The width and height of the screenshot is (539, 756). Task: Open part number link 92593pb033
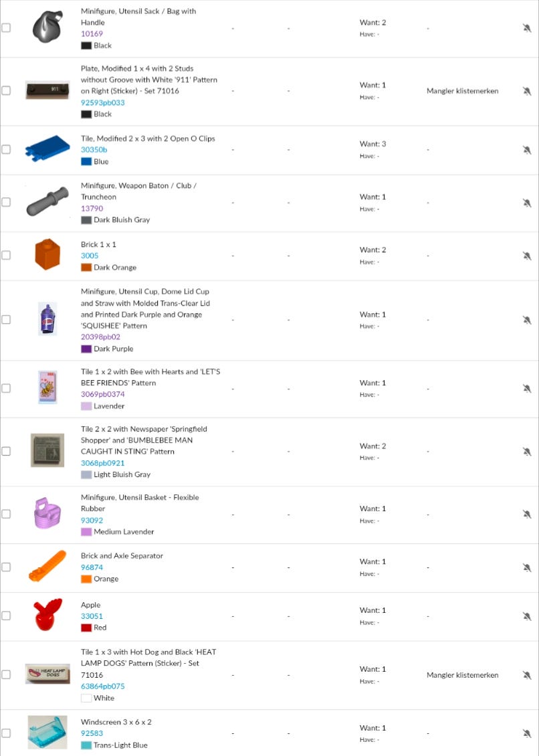pos(102,102)
